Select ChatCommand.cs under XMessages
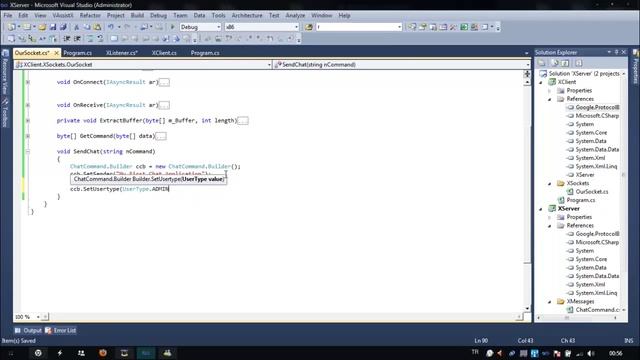 [598, 310]
